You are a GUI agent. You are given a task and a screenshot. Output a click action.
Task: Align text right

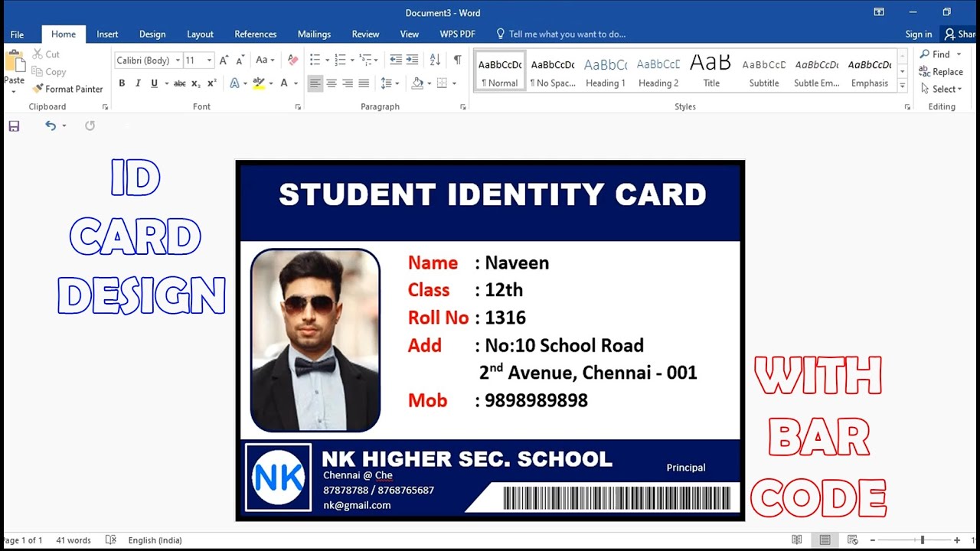click(348, 83)
